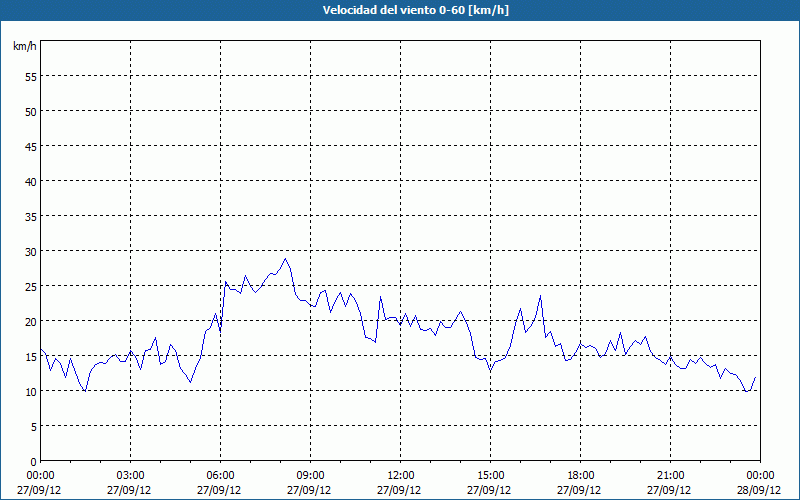This screenshot has height=500, width=800.
Task: Click the y-axis value 25
Action: 31,286
